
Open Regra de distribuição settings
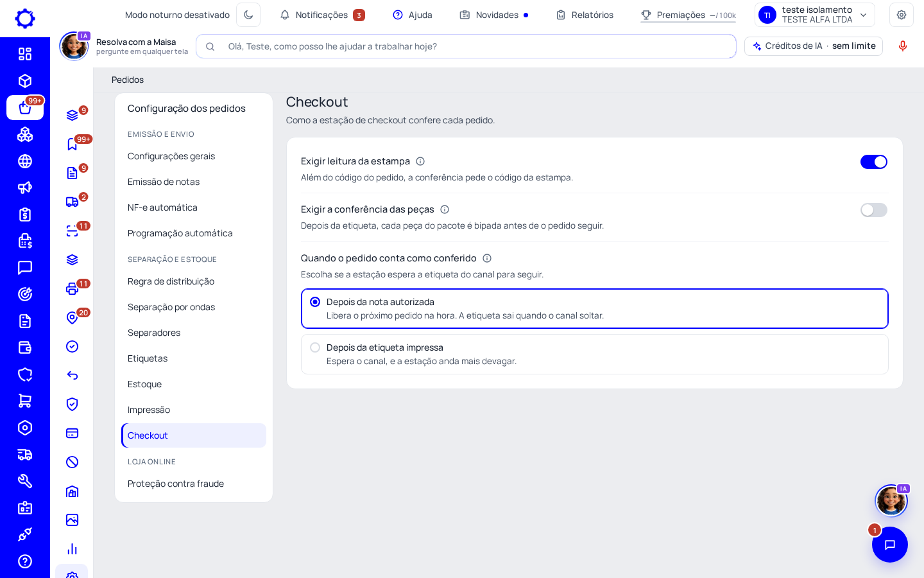(194, 281)
